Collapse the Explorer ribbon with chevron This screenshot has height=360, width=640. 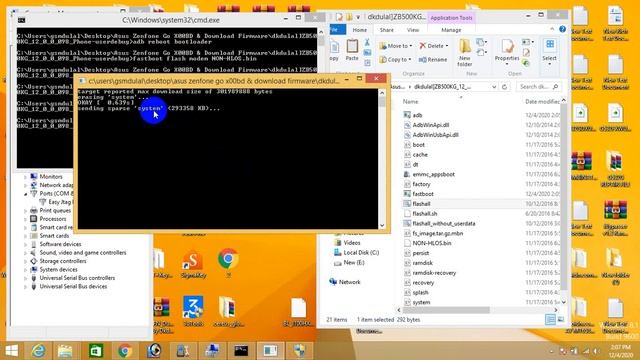(552, 29)
